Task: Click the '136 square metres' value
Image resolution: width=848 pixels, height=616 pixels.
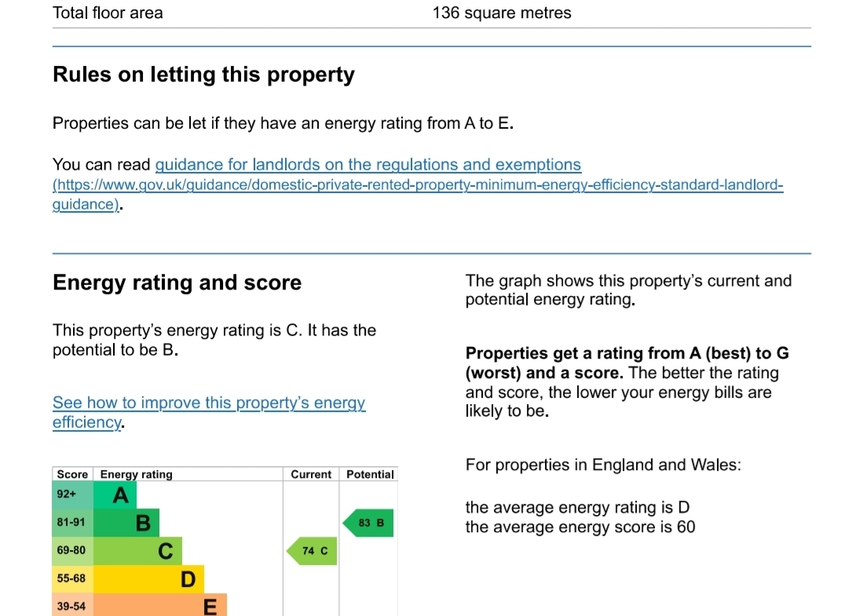Action: pyautogui.click(x=502, y=13)
